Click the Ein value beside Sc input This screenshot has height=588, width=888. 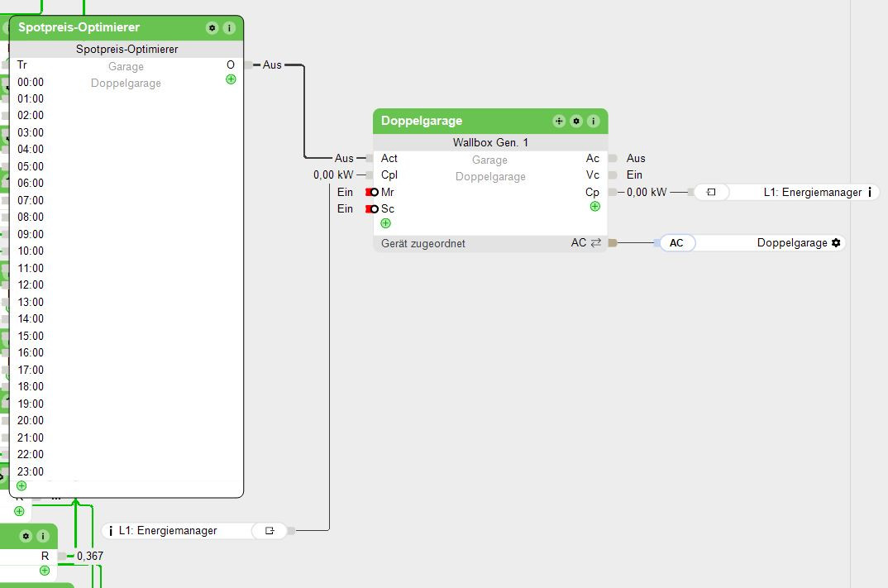coord(345,209)
